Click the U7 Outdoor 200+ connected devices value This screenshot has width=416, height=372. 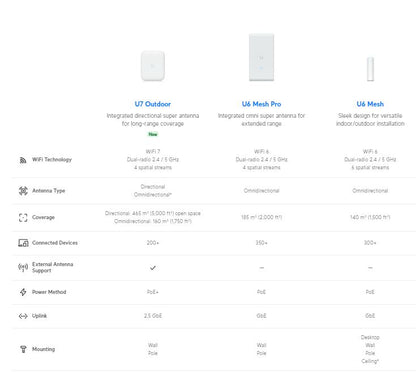(x=153, y=243)
